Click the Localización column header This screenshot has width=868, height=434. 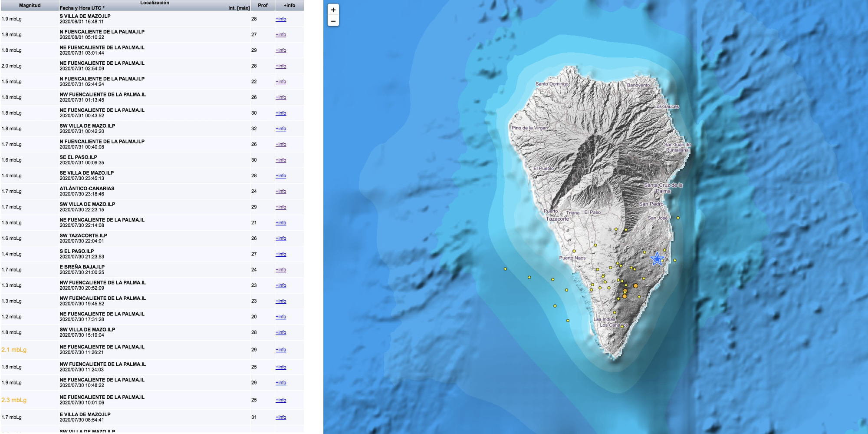155,3
